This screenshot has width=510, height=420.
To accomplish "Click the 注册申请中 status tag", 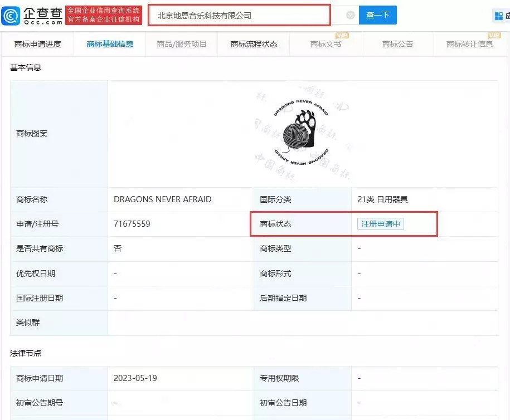I will point(381,224).
